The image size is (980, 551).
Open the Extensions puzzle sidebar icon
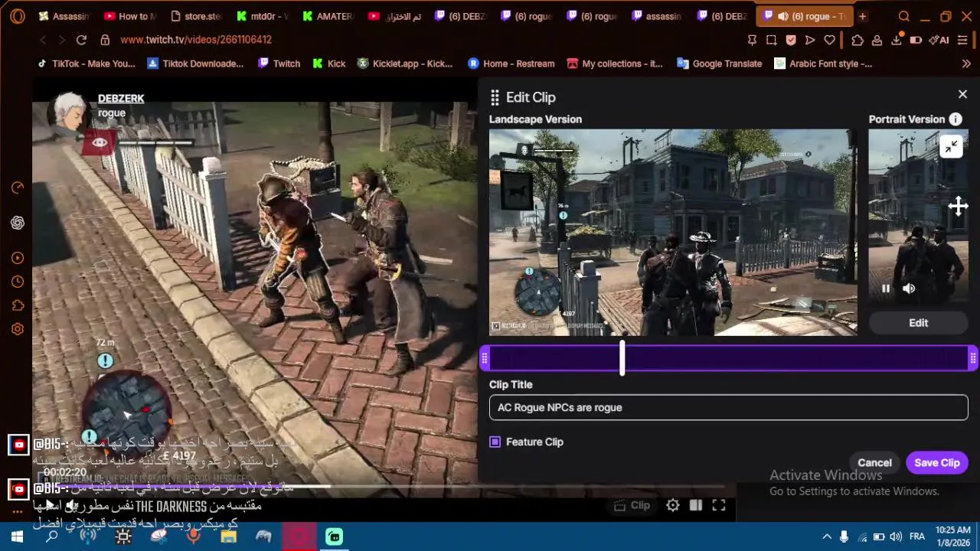(x=18, y=305)
